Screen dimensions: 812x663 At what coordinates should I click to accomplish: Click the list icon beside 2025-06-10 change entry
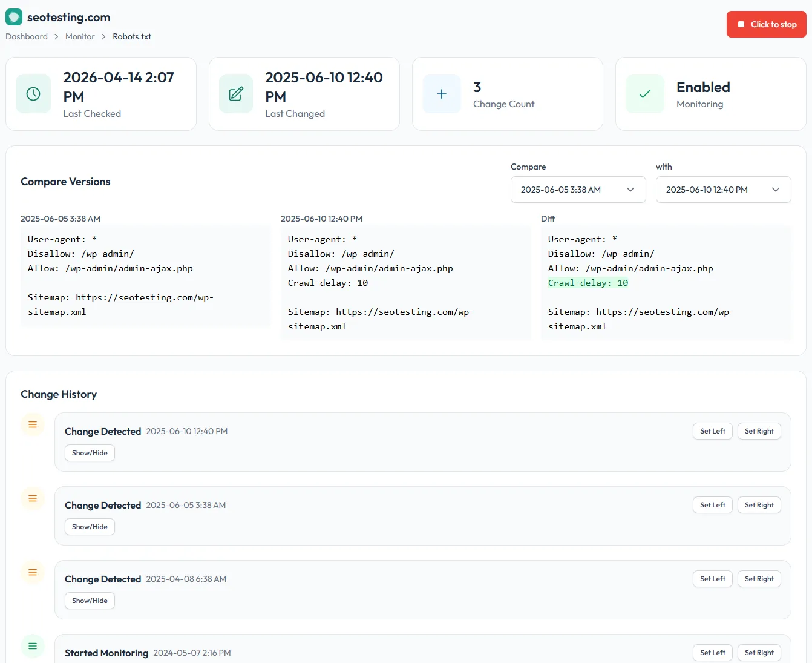[x=32, y=424]
